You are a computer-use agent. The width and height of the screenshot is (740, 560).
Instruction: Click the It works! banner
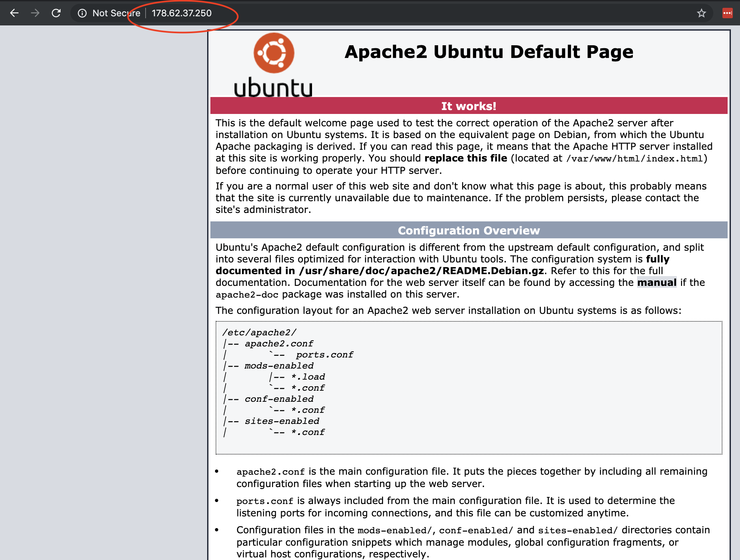[x=469, y=106]
